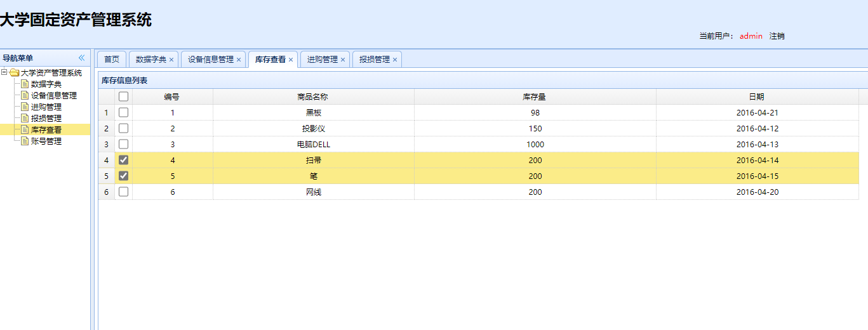The image size is (868, 330).
Task: Open 进购管理 in navigation tree
Action: pyautogui.click(x=46, y=107)
